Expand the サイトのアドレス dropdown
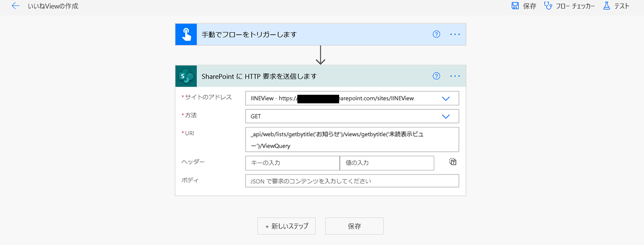Screen dimensions: 644x245 tap(445, 98)
